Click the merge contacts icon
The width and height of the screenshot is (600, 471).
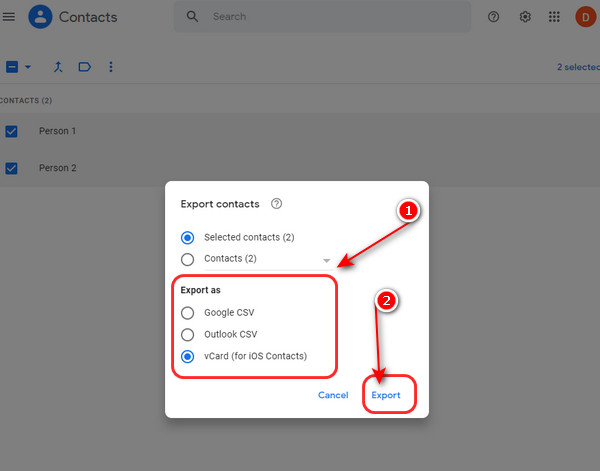coord(58,67)
